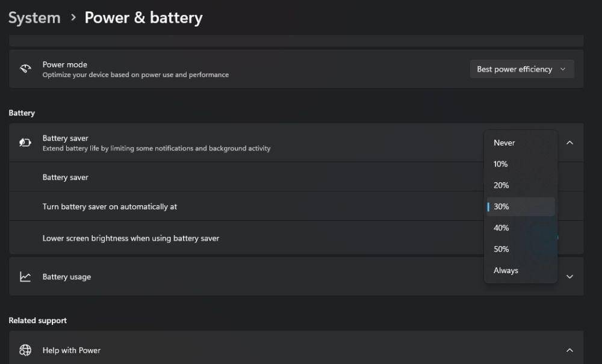
Task: Select the highlighted 30% option
Action: 501,206
